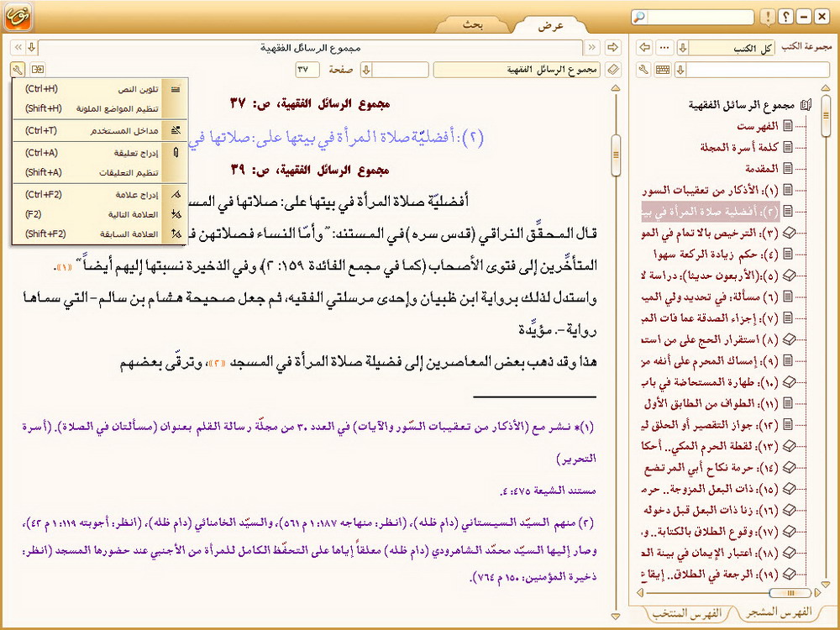Select tree item (١٤) حرمة نكاح أبي المرتضع
Screen dimensions: 840x630
tap(711, 467)
